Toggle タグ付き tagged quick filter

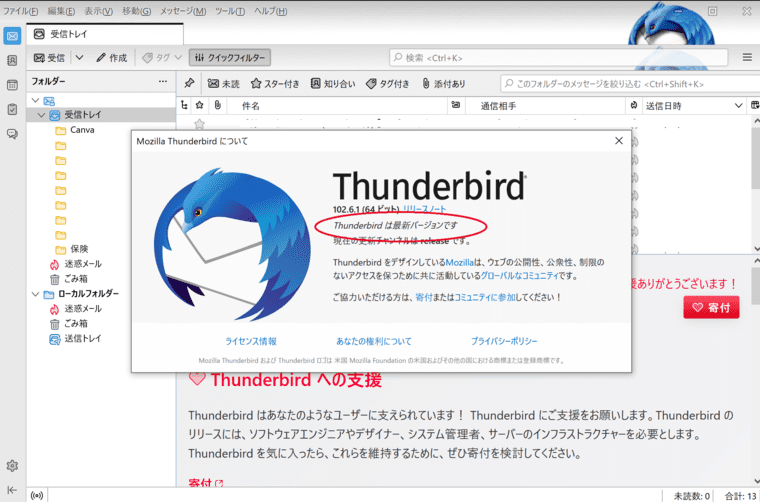[x=387, y=84]
